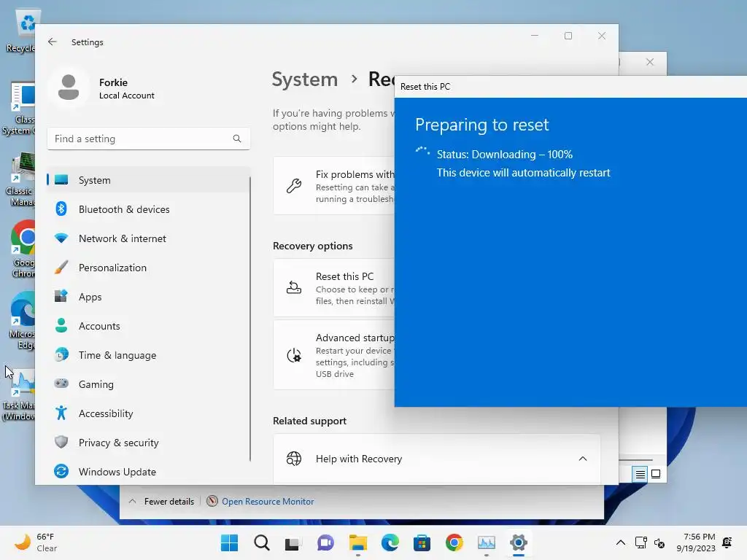Go back with the Settings back arrow
This screenshot has height=560, width=747.
(53, 42)
